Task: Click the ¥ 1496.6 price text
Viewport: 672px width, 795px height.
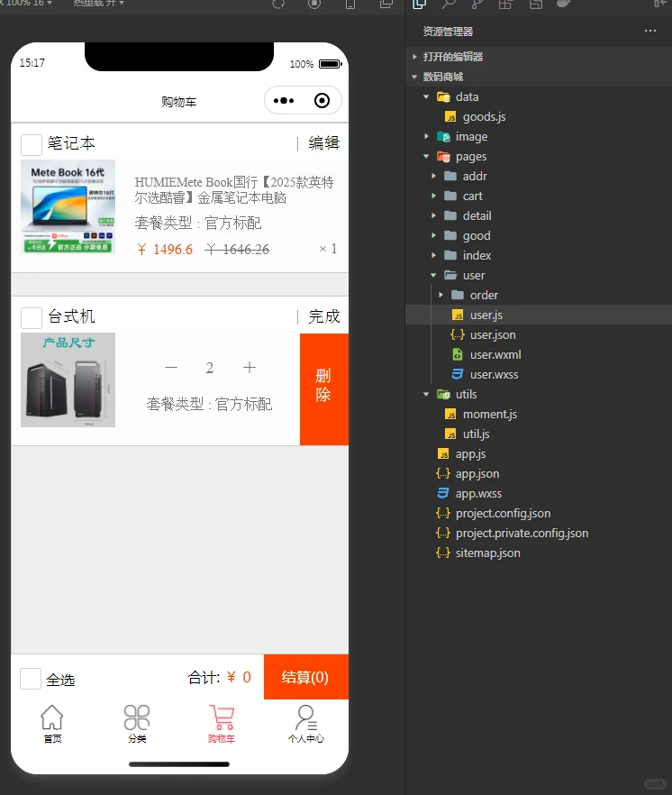Action: [x=165, y=250]
